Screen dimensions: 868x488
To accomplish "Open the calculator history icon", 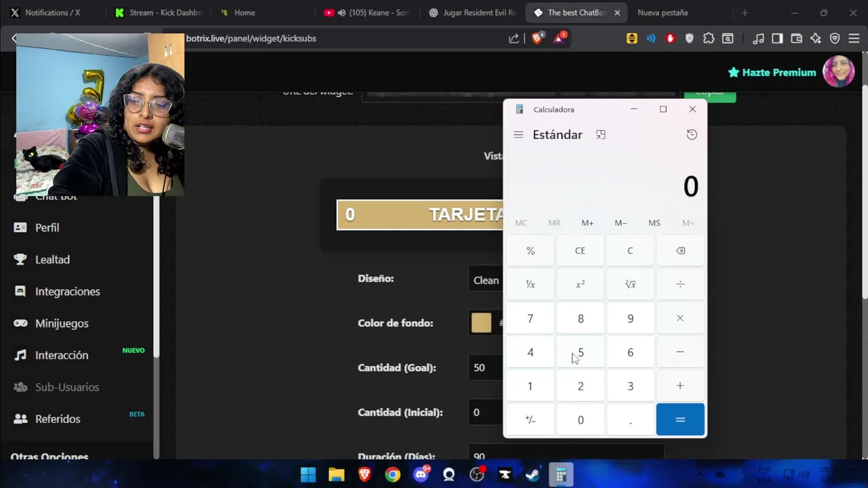I will (692, 135).
